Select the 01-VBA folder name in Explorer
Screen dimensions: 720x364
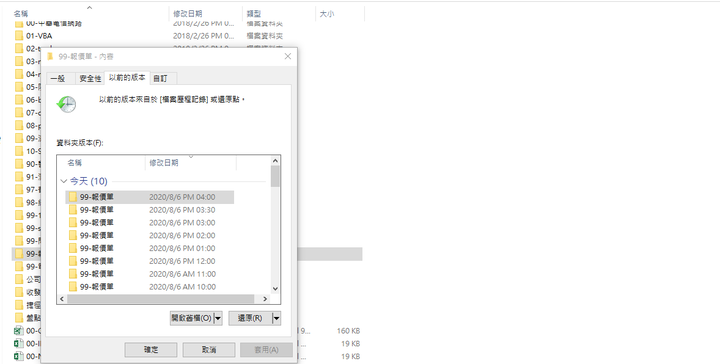point(39,36)
